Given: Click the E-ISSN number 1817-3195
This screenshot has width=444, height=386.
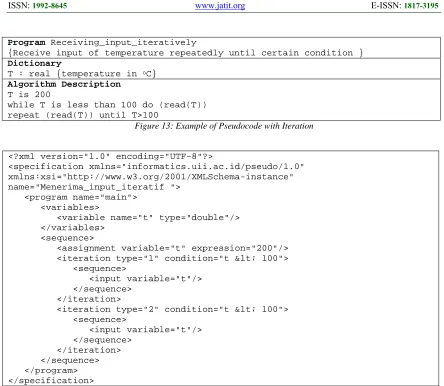Looking at the screenshot, I should point(421,6).
